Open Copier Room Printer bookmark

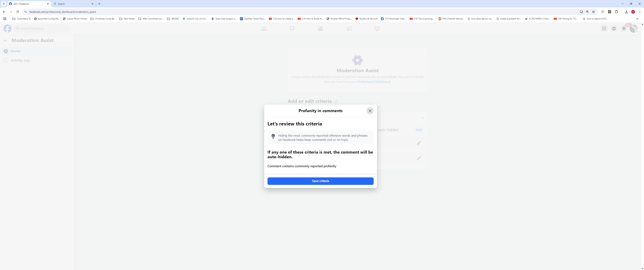[75, 19]
